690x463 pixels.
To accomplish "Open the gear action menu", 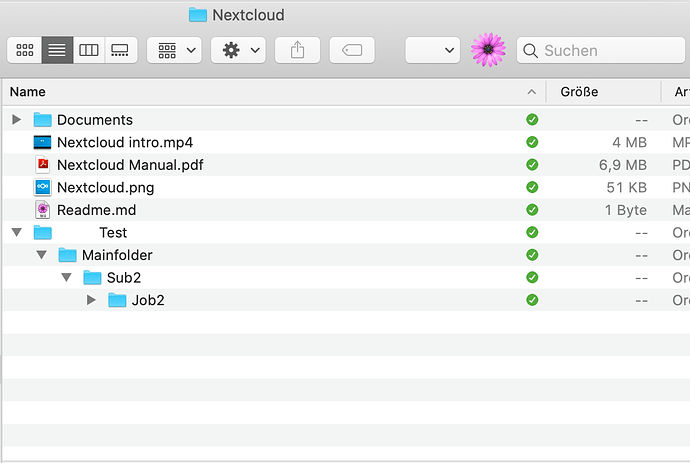I will coord(238,50).
